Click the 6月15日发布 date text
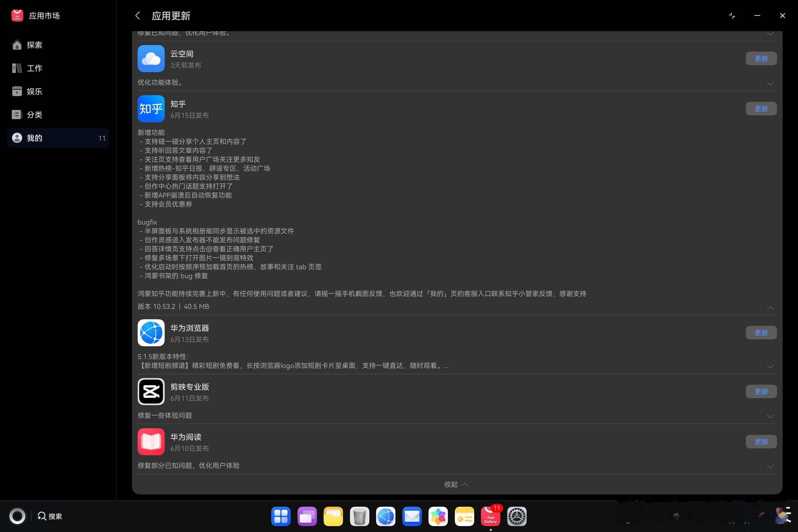The image size is (798, 532). pos(190,115)
